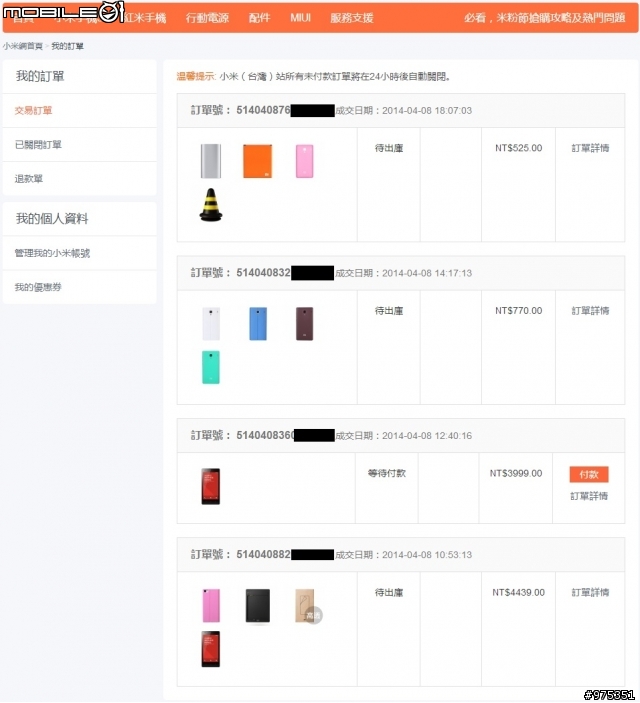The width and height of the screenshot is (640, 703).
Task: Open the 紅米手機 navigation tab
Action: click(x=145, y=18)
